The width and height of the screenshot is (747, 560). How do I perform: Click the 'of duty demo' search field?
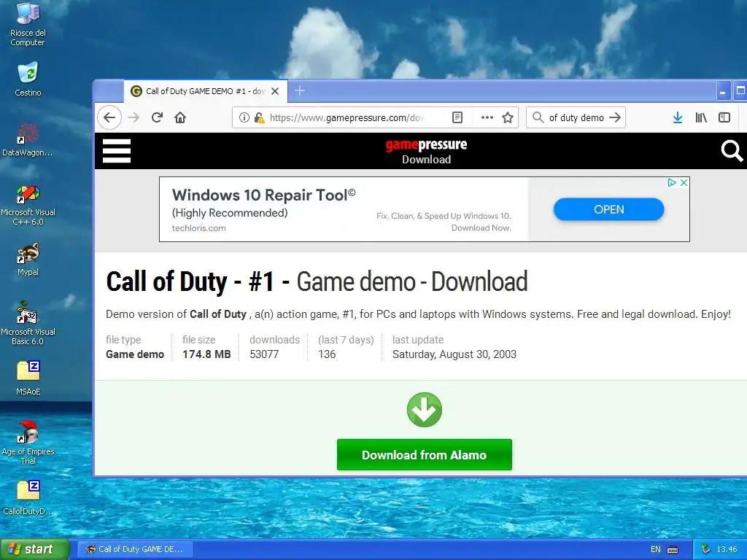(x=576, y=117)
